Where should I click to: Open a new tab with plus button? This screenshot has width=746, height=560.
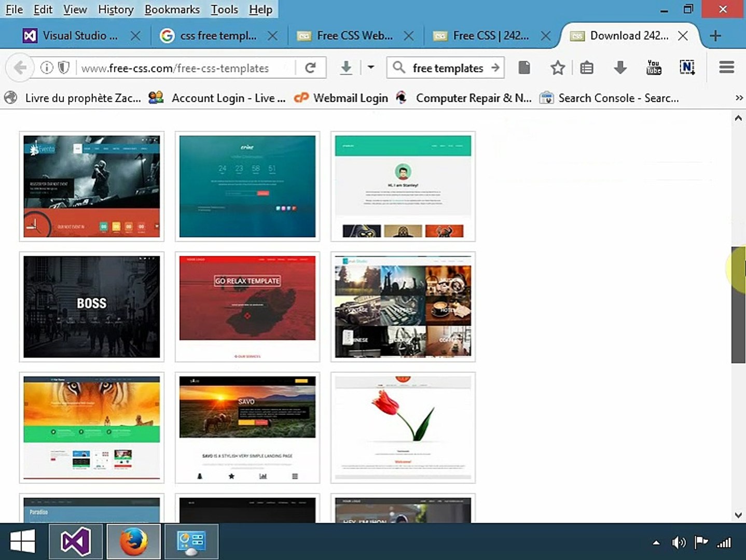[715, 36]
